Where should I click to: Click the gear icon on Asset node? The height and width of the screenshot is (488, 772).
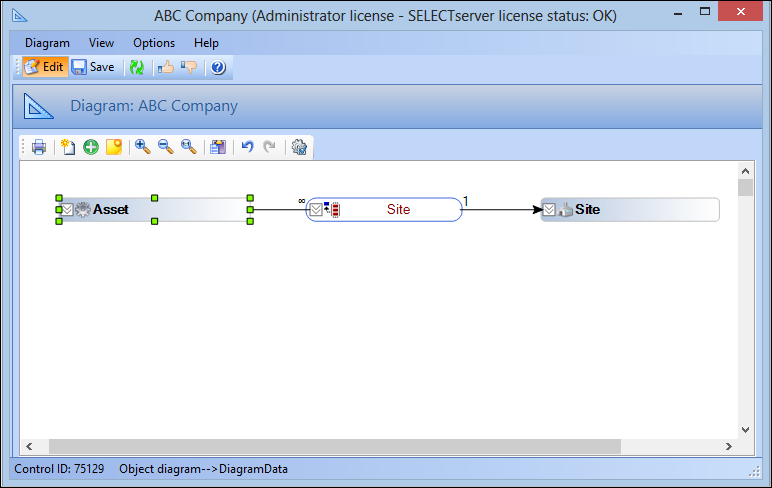[x=83, y=209]
